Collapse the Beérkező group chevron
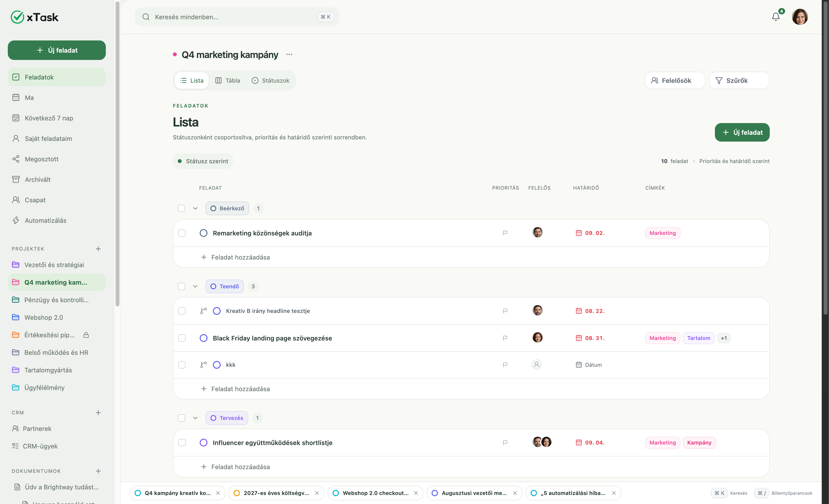829x504 pixels. tap(195, 208)
